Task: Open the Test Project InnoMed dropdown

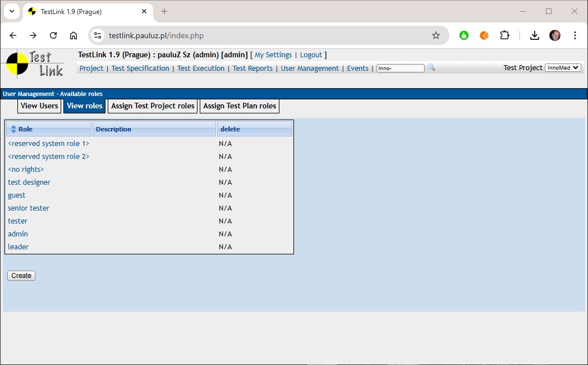Action: (x=563, y=68)
